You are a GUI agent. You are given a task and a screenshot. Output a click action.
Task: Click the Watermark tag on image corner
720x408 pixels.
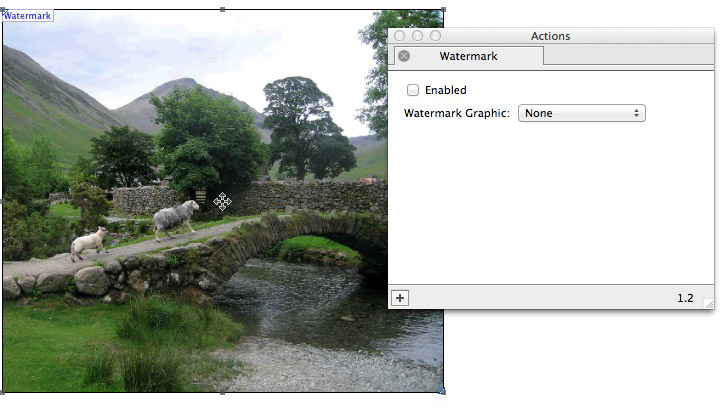click(27, 16)
